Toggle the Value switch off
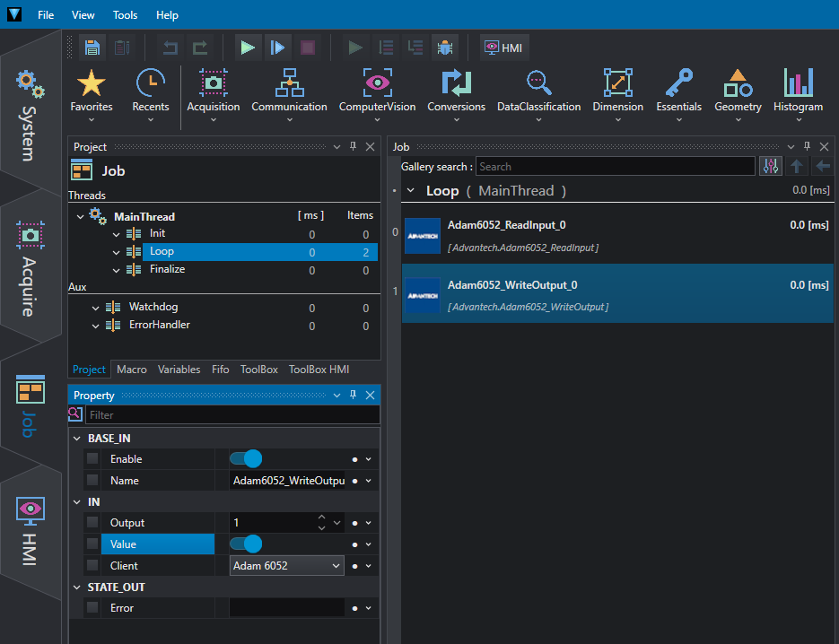This screenshot has width=839, height=644. pyautogui.click(x=245, y=544)
